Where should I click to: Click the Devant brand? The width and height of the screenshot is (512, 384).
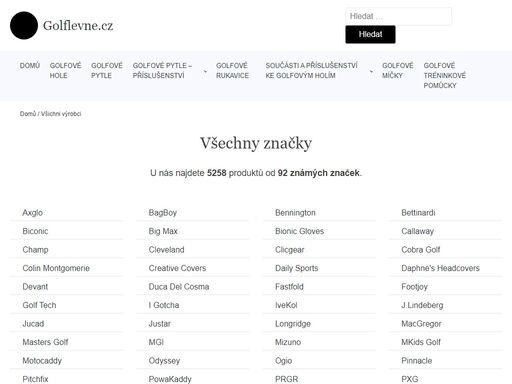(35, 287)
